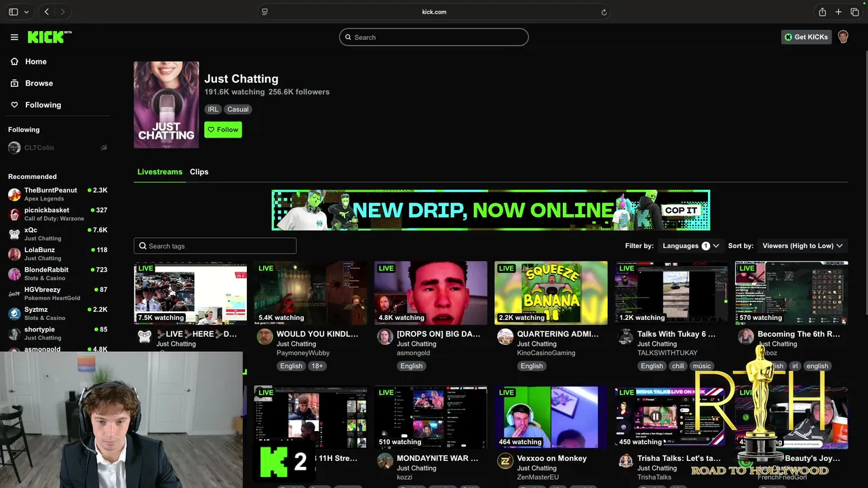Viewport: 868px width, 488px height.
Task: Open the 5.4K watching stream thumbnail
Action: click(x=311, y=293)
